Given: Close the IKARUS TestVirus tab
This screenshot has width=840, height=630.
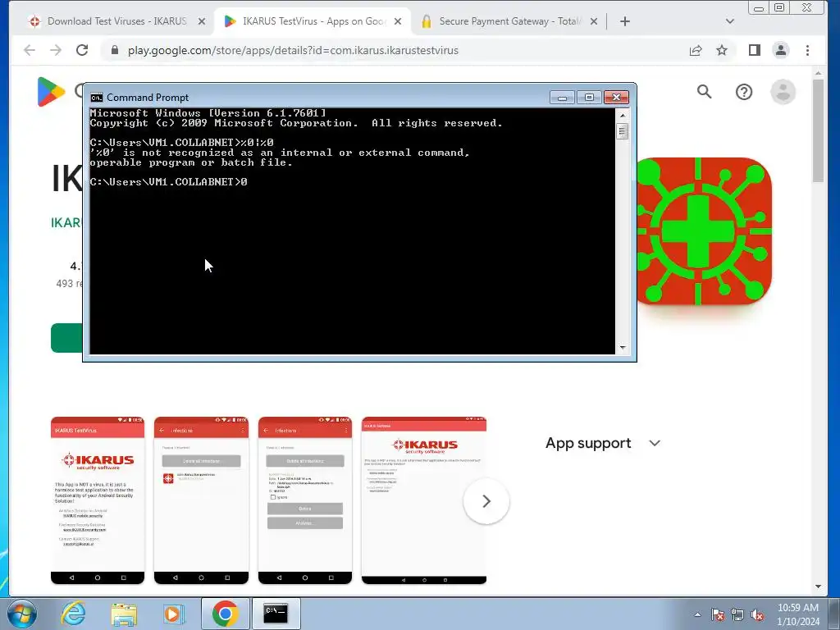Looking at the screenshot, I should coord(398,21).
